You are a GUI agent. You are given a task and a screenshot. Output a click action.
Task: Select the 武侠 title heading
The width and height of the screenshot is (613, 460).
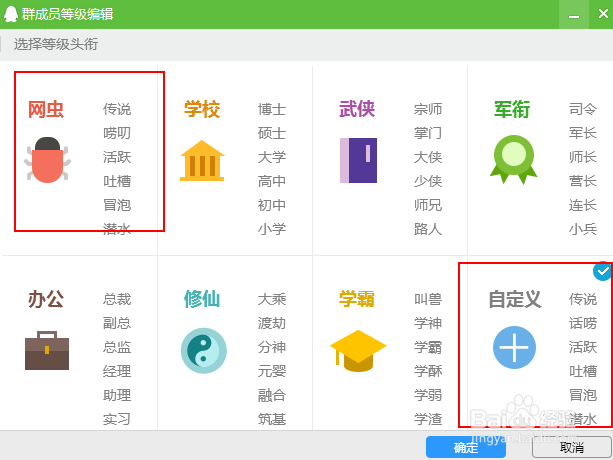click(357, 109)
